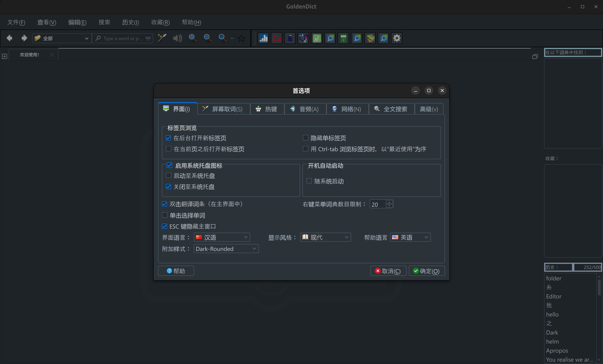Click the 确定(O) button
Screen dimensions: 603x364
427,271
